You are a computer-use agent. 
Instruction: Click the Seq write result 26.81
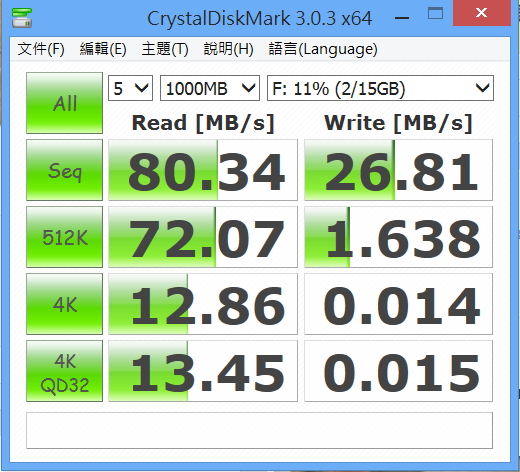(398, 170)
